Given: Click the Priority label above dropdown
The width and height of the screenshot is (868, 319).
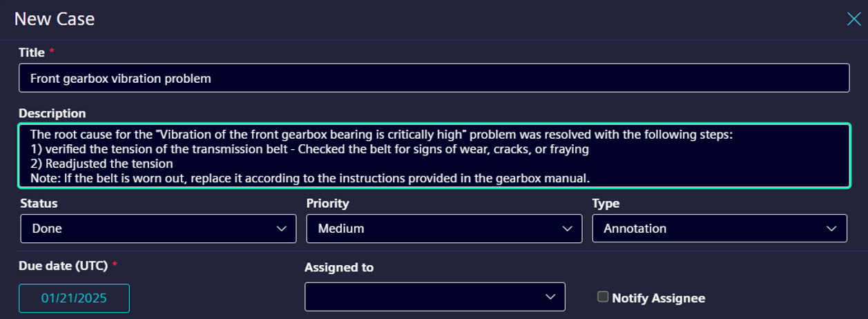Looking at the screenshot, I should [x=328, y=204].
